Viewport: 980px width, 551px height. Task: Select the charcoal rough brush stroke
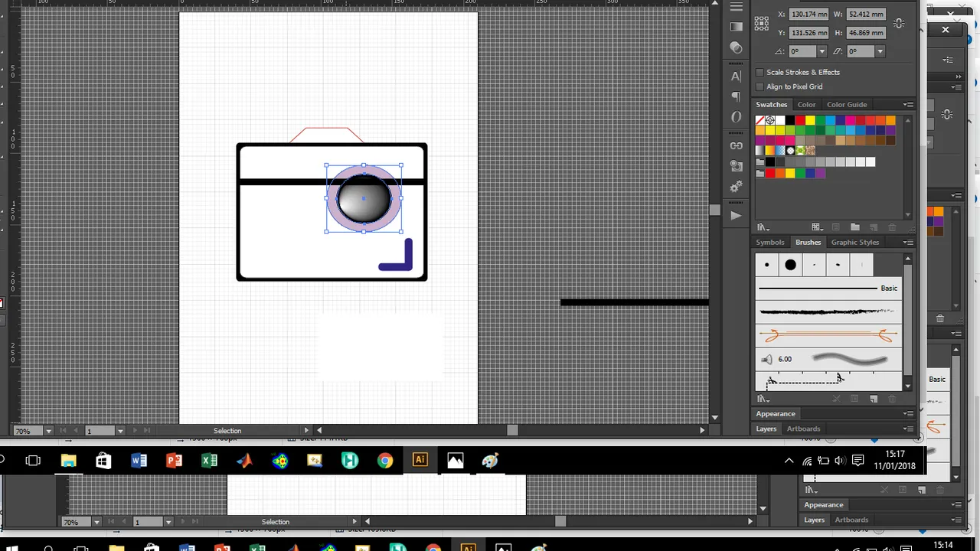(x=828, y=311)
